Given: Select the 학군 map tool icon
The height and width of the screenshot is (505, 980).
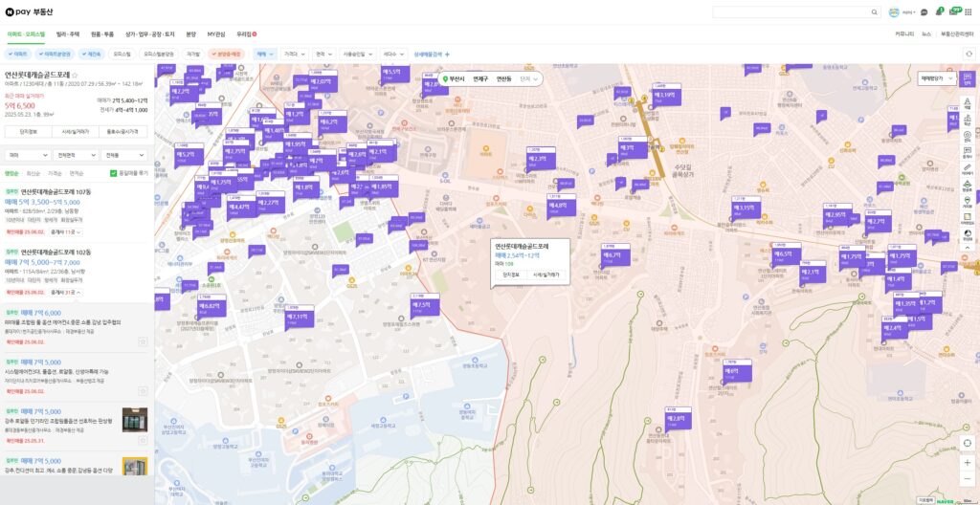Looking at the screenshot, I should (968, 120).
